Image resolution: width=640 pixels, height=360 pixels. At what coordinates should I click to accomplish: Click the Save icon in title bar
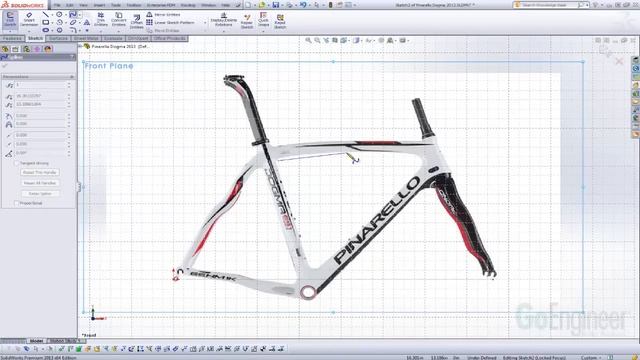(276, 5)
